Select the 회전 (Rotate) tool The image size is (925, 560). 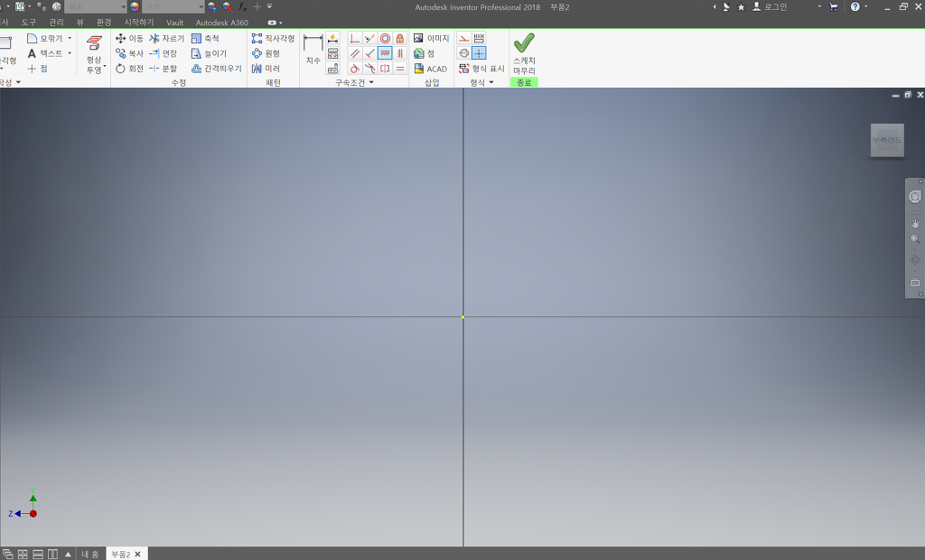[129, 69]
